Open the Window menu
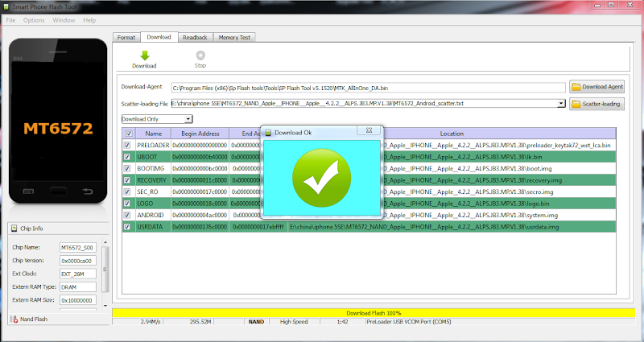Viewport: 644px width, 342px height. pos(64,20)
